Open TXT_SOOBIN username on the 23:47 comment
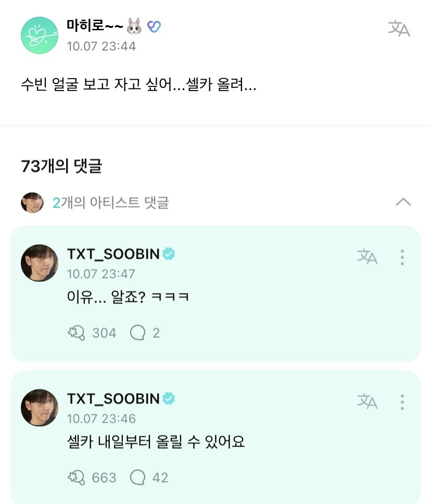This screenshot has height=504, width=431. pyautogui.click(x=113, y=254)
